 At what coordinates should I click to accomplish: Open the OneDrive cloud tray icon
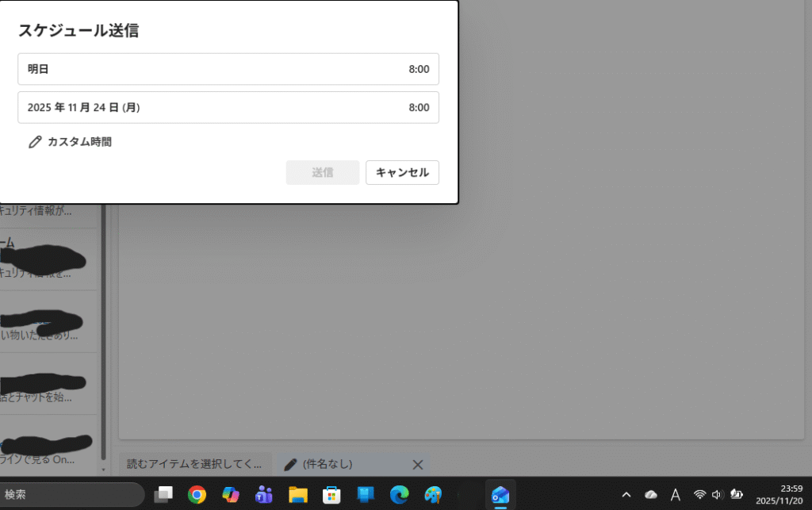pos(651,495)
